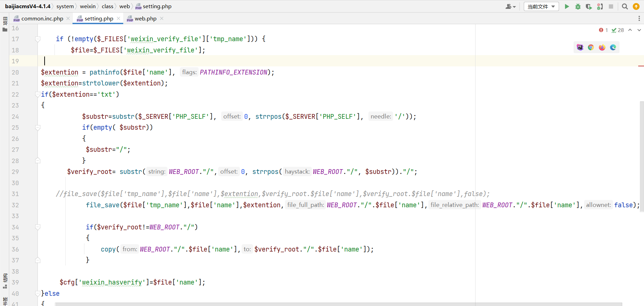Open file in built-in PhpStorm preview
644x306 pixels.
coord(580,47)
